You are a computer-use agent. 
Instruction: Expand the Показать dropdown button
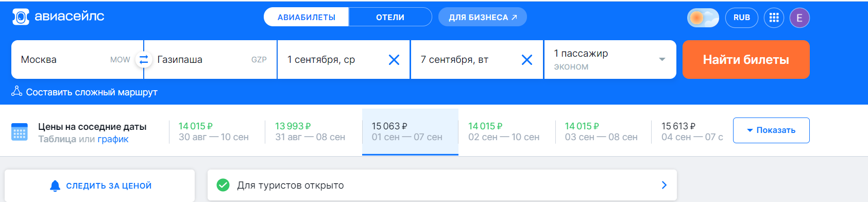[x=771, y=130]
